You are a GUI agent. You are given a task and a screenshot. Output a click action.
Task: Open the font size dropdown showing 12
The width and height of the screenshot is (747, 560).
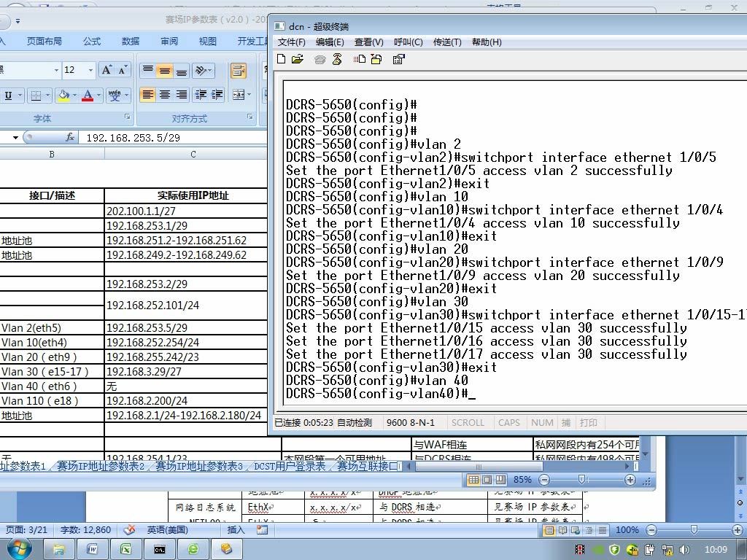pos(90,70)
